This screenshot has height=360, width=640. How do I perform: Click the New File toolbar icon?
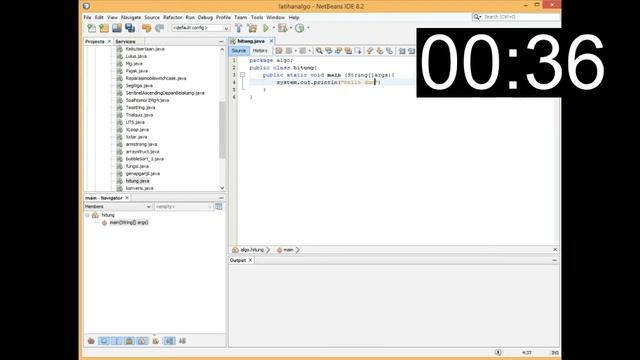(91, 28)
